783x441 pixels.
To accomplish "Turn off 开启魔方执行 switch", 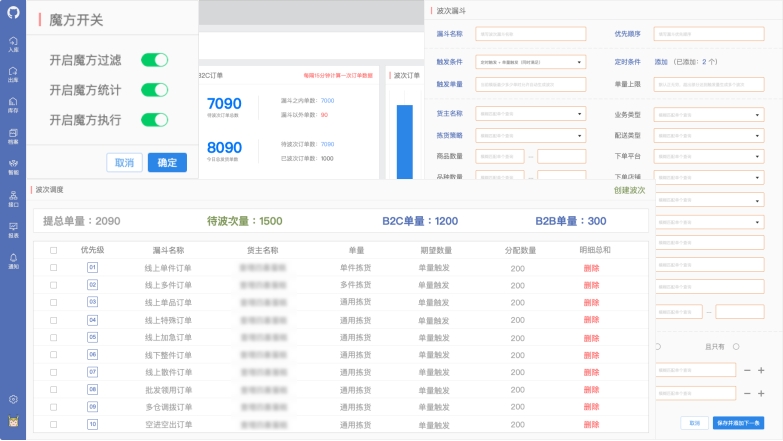I will pyautogui.click(x=154, y=120).
